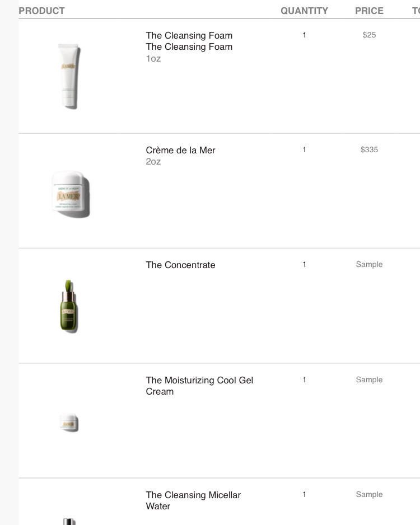
Task: Open the Moisturizing Cool Gel Cream thumbnail
Action: coord(69,423)
